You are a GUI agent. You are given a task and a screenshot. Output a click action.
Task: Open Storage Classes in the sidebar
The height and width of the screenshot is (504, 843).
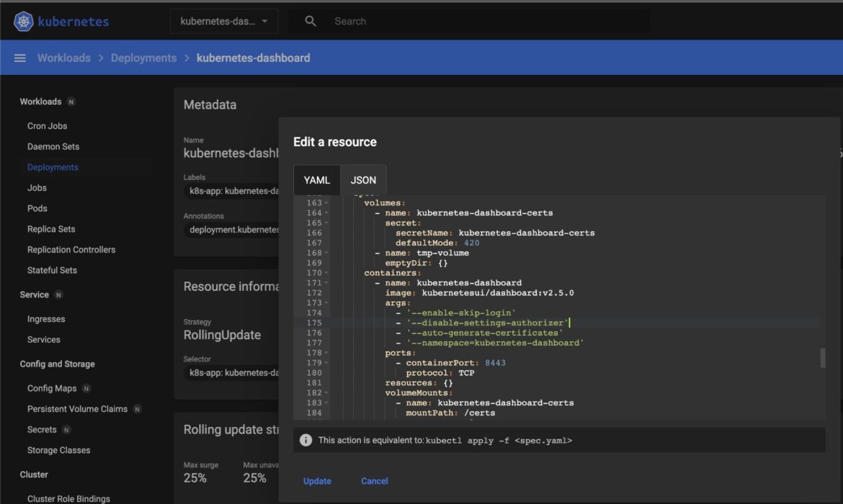pyautogui.click(x=58, y=450)
